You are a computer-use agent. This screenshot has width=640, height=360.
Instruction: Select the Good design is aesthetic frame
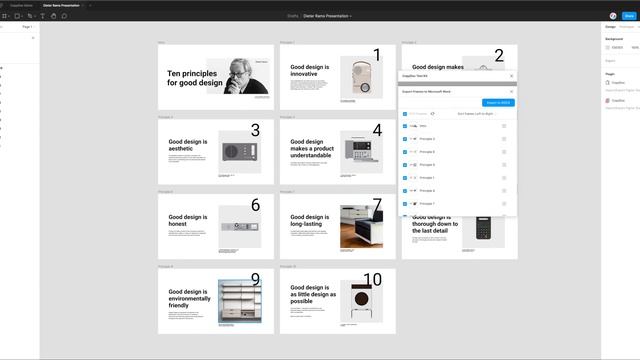pyautogui.click(x=216, y=152)
